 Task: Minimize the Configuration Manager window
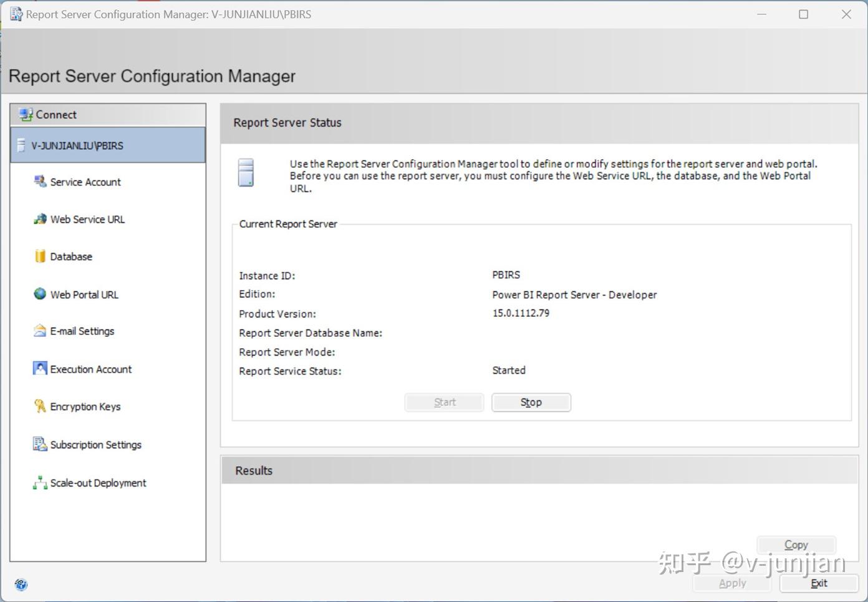pyautogui.click(x=761, y=14)
